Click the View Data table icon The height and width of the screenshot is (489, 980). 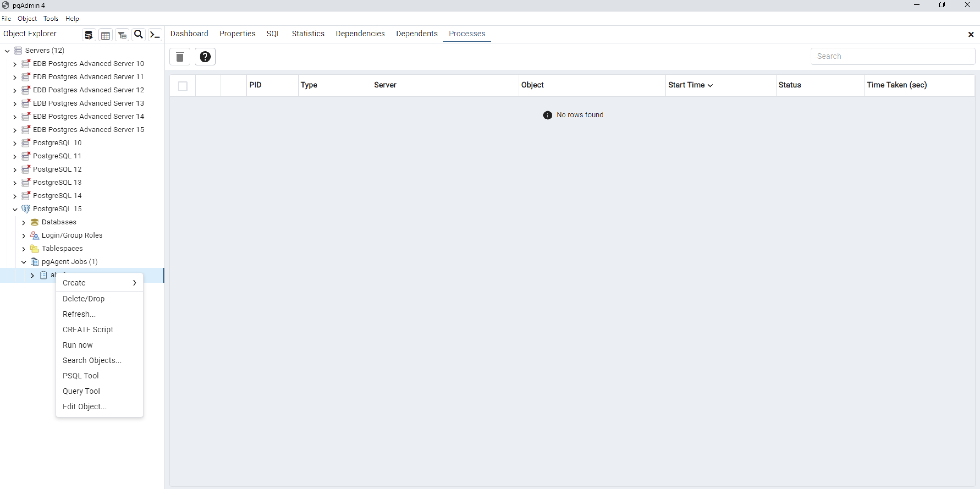click(x=105, y=35)
